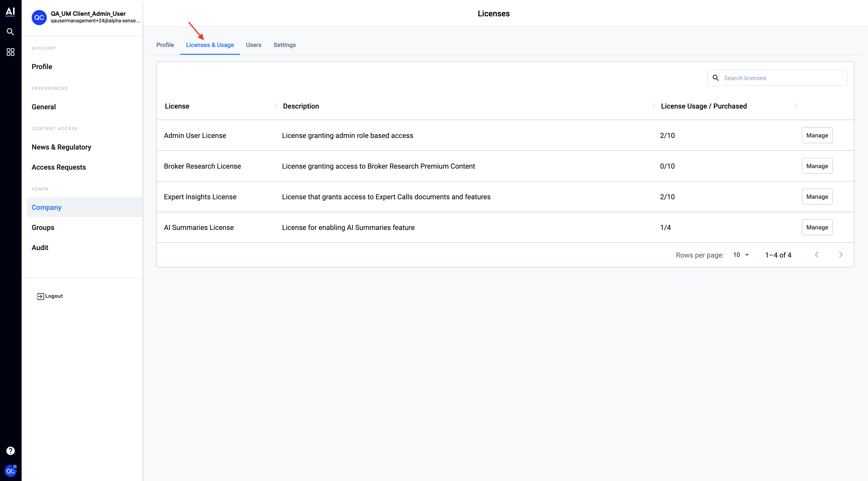Switch to the Users tab

(x=254, y=45)
